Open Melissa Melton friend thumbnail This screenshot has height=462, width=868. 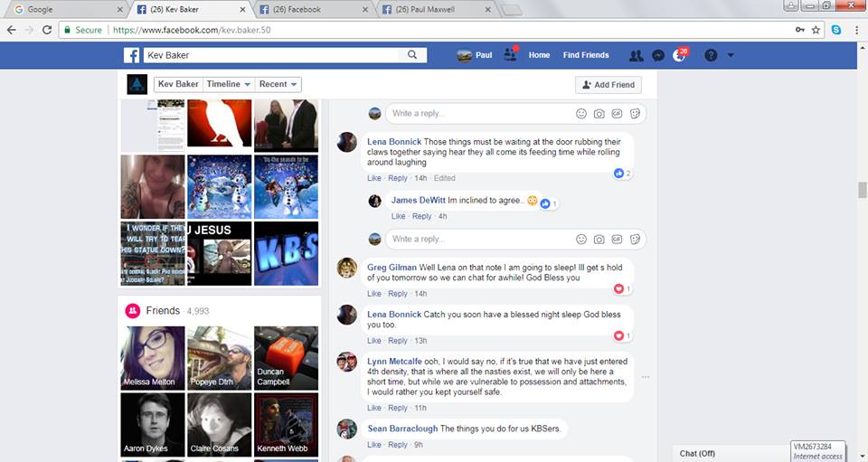[153, 358]
